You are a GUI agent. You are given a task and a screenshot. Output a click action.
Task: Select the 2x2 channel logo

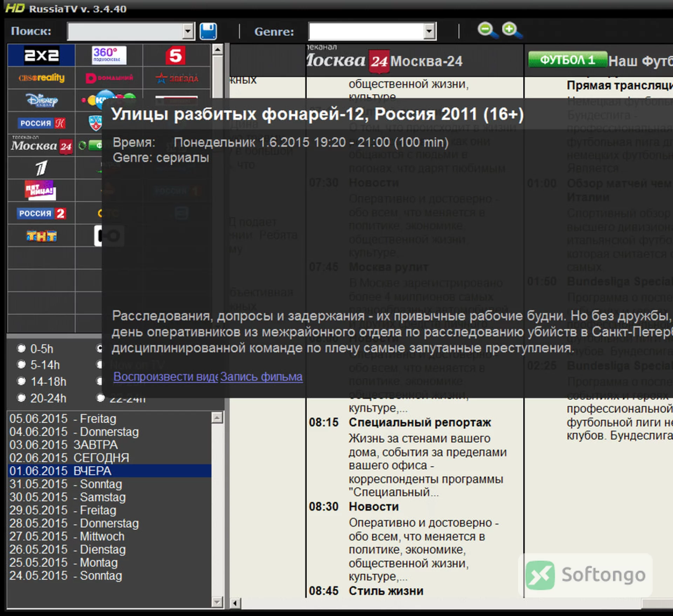pyautogui.click(x=41, y=55)
